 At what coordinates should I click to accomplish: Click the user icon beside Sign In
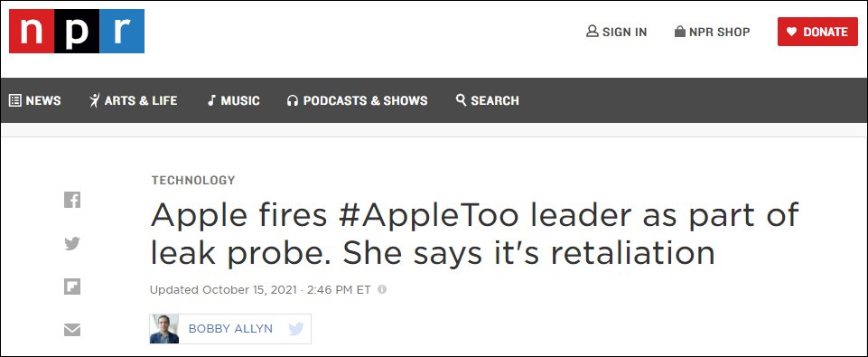click(x=593, y=32)
